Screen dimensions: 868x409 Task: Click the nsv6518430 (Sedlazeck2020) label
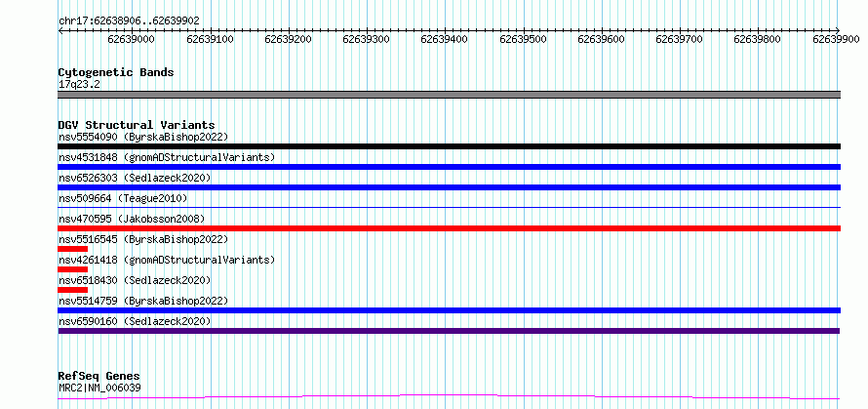[x=135, y=280]
